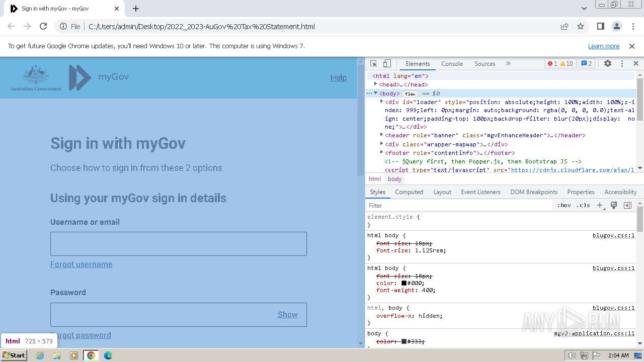Toggle the rendering emulation paintbrush icon
Image resolution: width=644 pixels, height=362 pixels.
point(614,205)
